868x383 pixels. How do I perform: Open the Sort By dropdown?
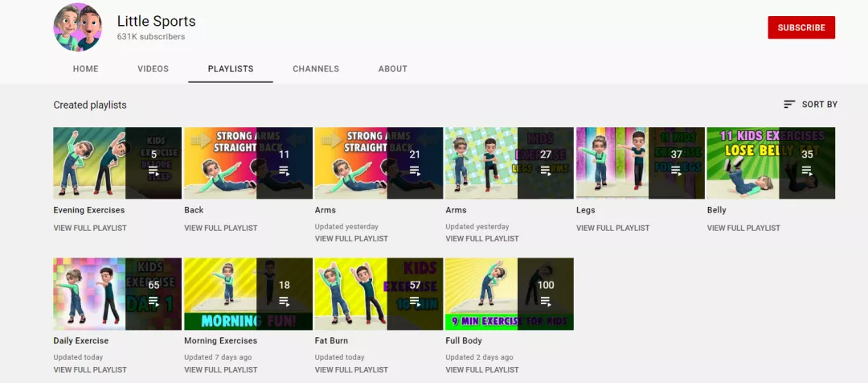pyautogui.click(x=810, y=105)
